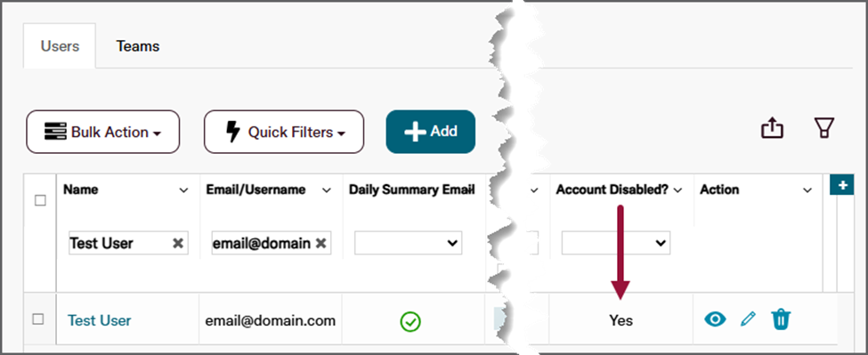Switch to the Teams tab
This screenshot has height=355, width=868.
[138, 46]
